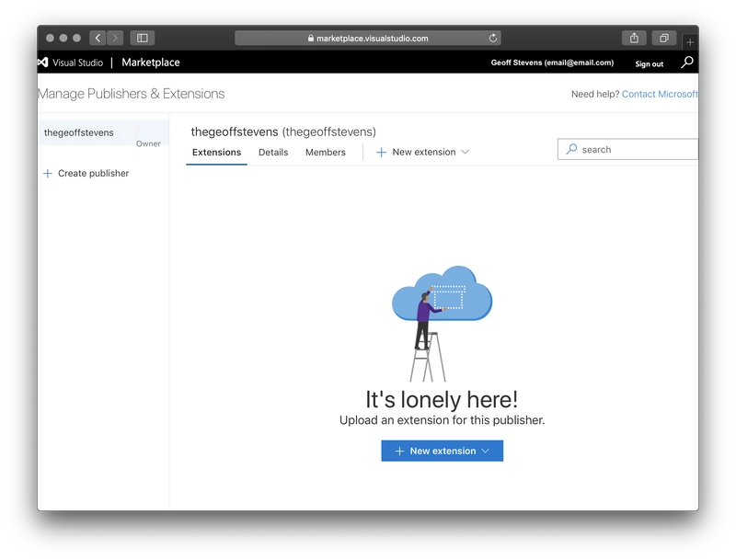The width and height of the screenshot is (736, 560).
Task: Open the Members tab
Action: 326,153
